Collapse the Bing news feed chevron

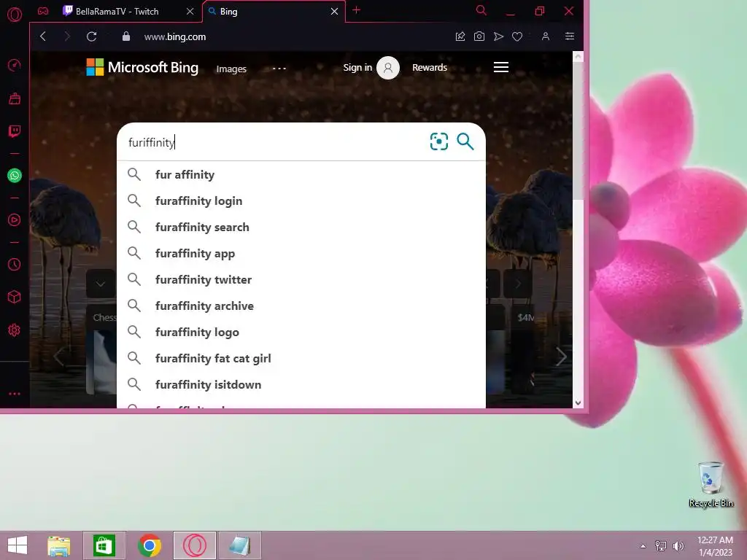tap(101, 284)
